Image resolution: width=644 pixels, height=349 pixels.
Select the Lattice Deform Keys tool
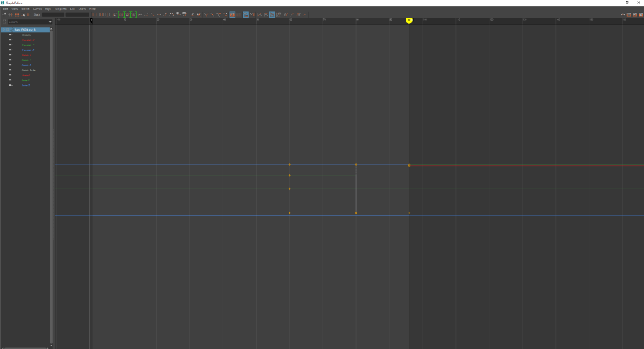tap(17, 14)
